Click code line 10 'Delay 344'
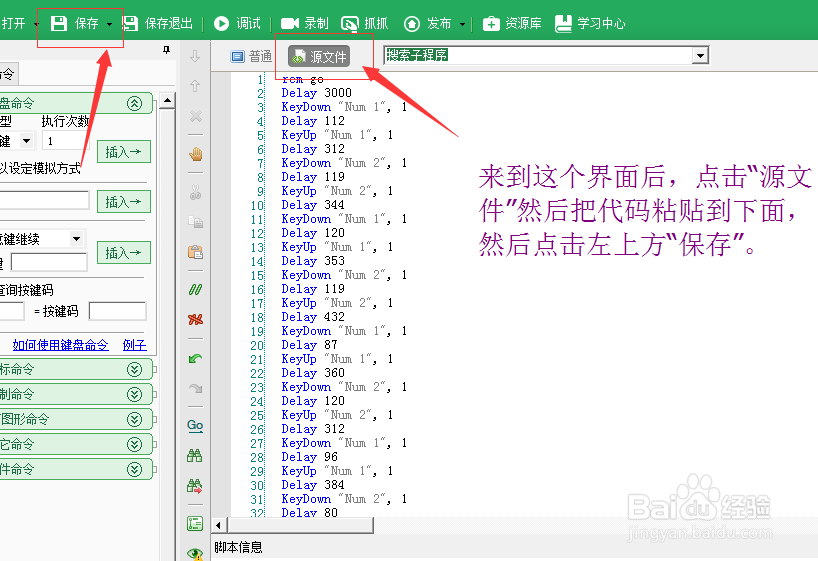Screen dimensions: 818x561 click(313, 205)
